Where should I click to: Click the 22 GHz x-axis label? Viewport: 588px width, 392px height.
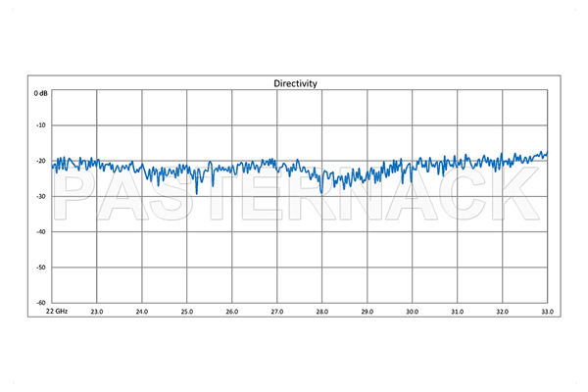55,312
